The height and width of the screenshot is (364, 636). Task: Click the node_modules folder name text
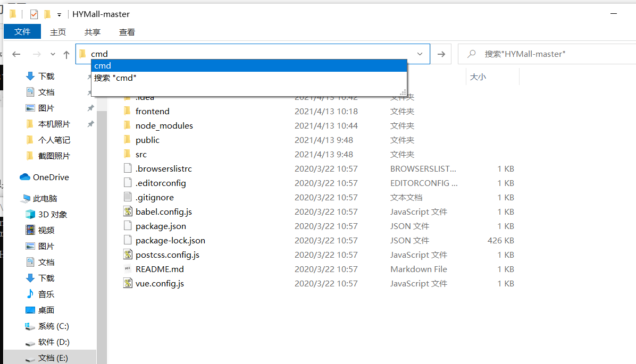coord(164,125)
